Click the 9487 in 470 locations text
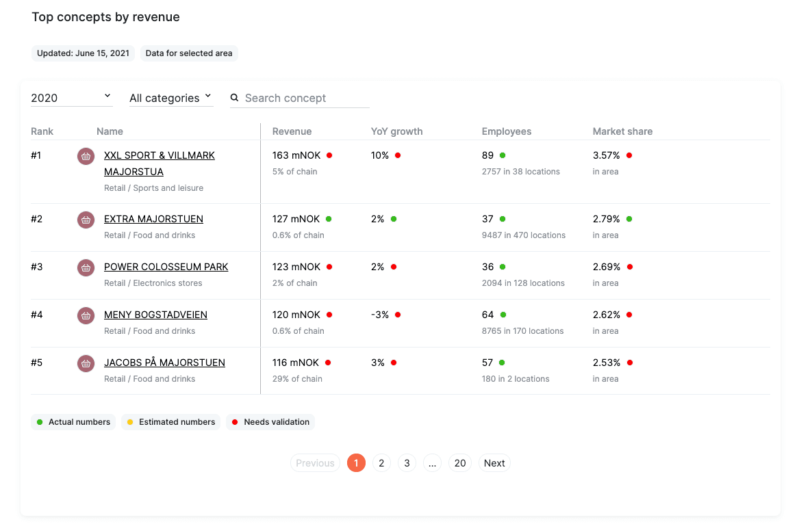 pos(524,235)
